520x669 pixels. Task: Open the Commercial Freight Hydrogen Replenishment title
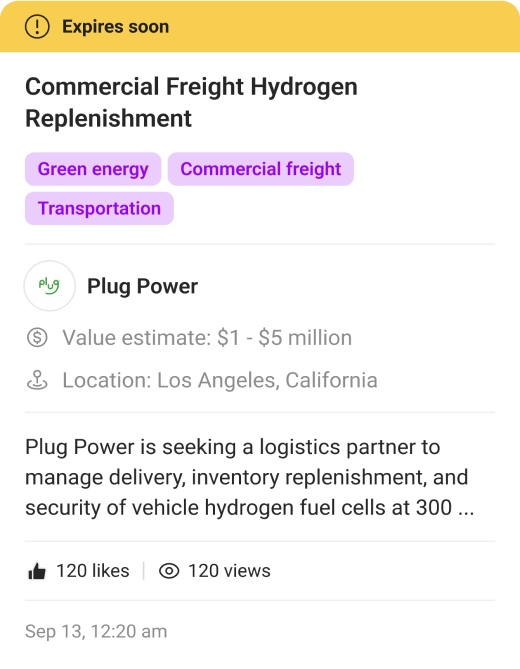(191, 102)
